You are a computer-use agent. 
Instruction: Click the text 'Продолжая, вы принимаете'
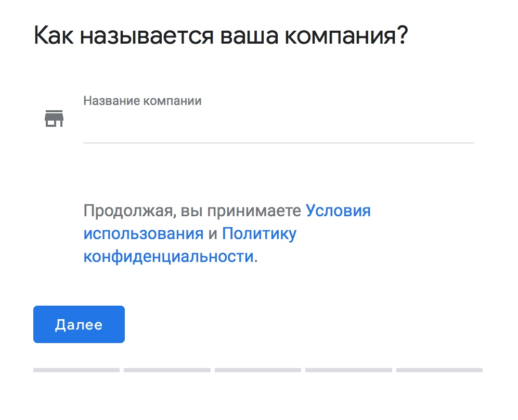[192, 211]
